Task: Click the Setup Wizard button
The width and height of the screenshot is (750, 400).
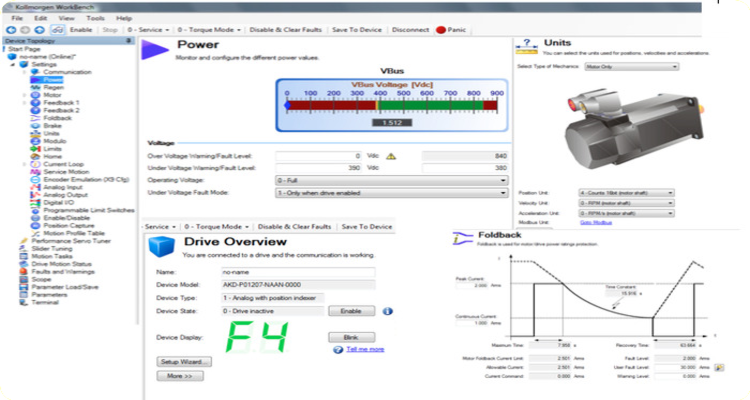Action: coord(184,362)
